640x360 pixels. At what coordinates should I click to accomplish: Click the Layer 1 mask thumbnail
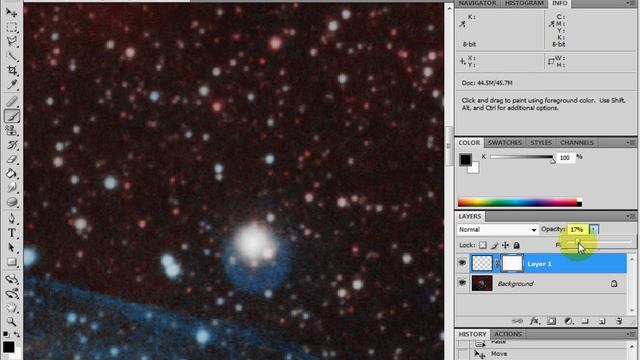[x=512, y=263]
